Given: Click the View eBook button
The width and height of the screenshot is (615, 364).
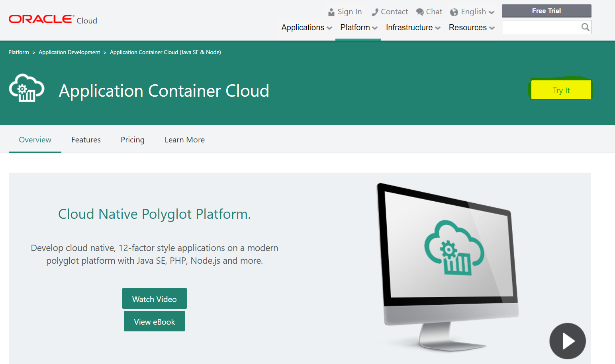Looking at the screenshot, I should click(x=154, y=321).
